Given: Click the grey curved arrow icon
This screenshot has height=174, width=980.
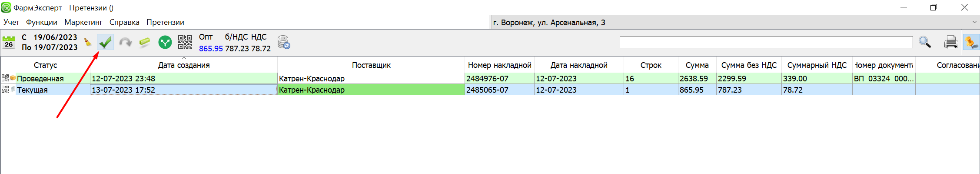Looking at the screenshot, I should click(x=126, y=42).
